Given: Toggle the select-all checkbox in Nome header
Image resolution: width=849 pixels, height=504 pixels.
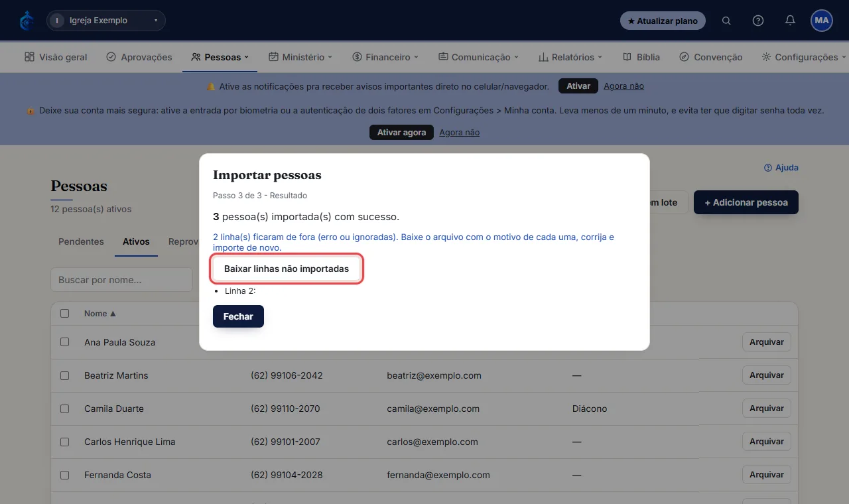Looking at the screenshot, I should click(x=65, y=314).
